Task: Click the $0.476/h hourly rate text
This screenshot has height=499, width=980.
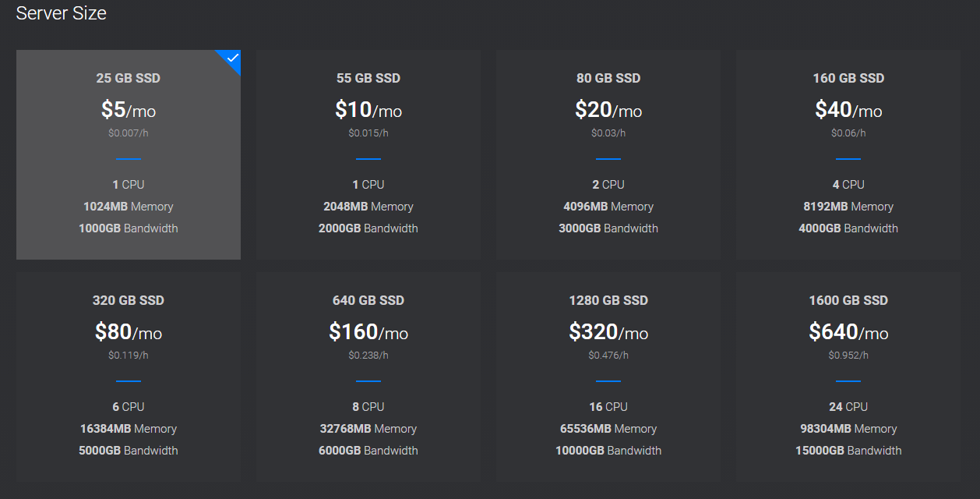Action: [608, 355]
